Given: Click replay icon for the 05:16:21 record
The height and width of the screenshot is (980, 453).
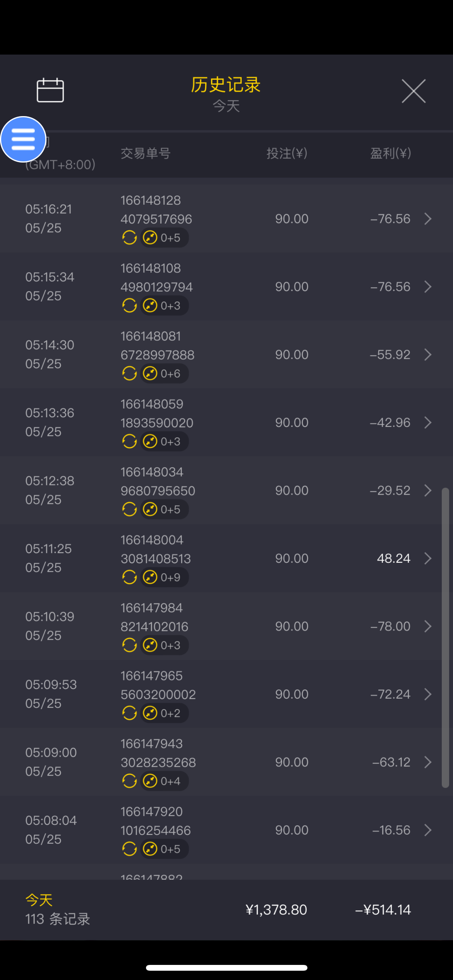Looking at the screenshot, I should (x=129, y=238).
